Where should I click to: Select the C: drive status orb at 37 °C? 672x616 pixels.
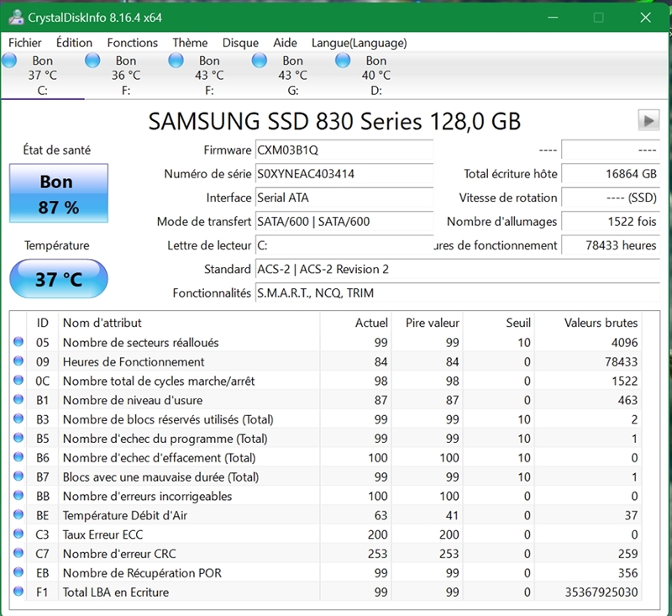coord(10,61)
